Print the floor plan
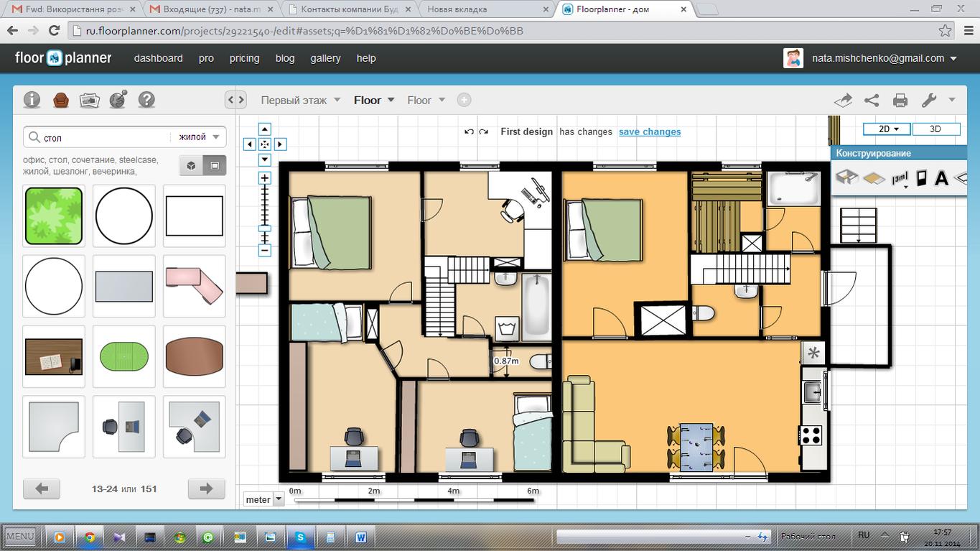 tap(900, 101)
